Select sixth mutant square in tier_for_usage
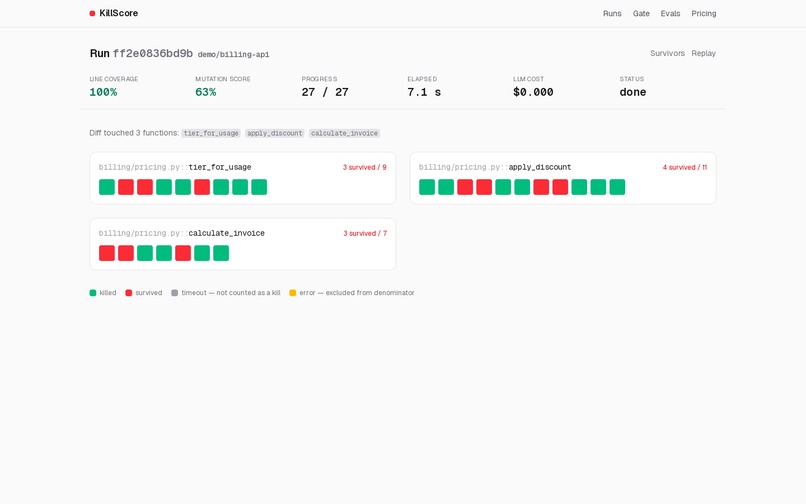 [x=202, y=187]
